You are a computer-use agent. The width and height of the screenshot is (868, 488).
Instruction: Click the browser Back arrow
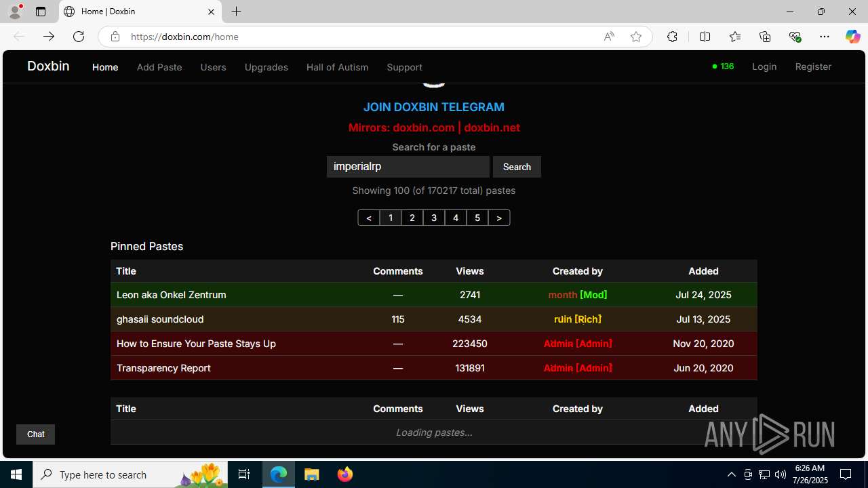pyautogui.click(x=19, y=37)
